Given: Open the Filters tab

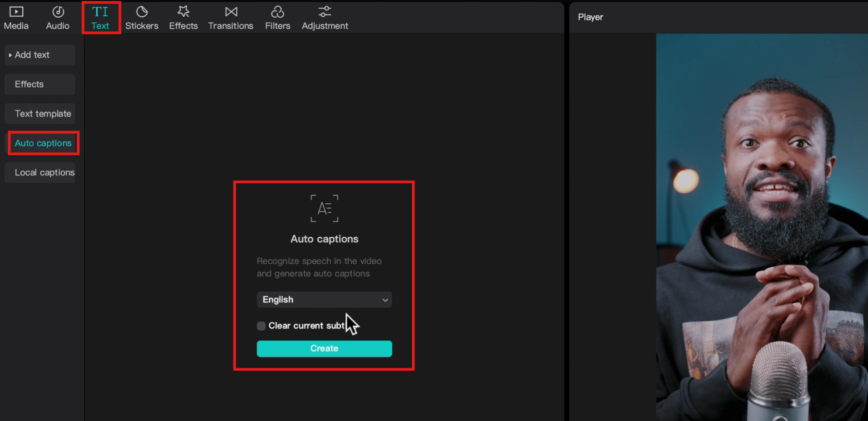Looking at the screenshot, I should coord(277,18).
